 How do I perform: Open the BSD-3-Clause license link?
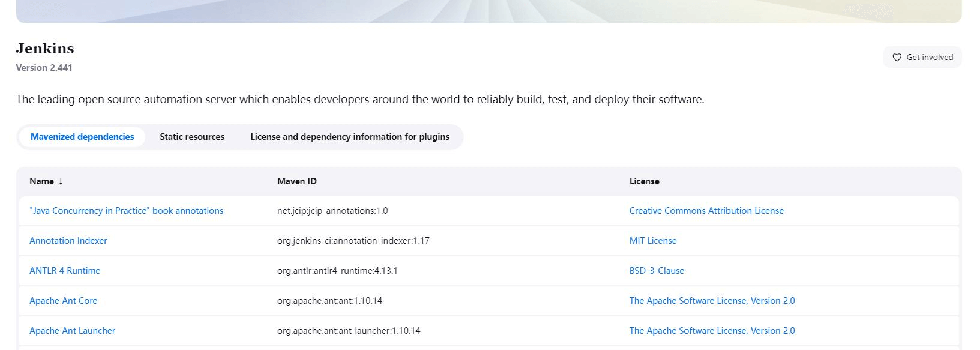coord(657,271)
